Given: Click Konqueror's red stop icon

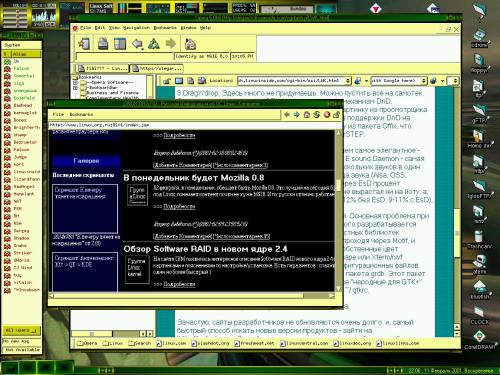Looking at the screenshot, I should tap(327, 115).
